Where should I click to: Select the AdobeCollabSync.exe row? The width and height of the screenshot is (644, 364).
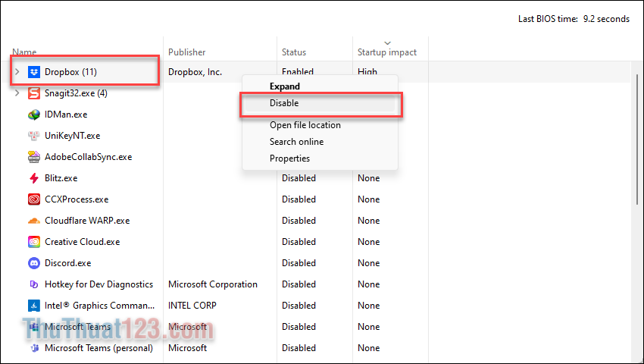89,157
